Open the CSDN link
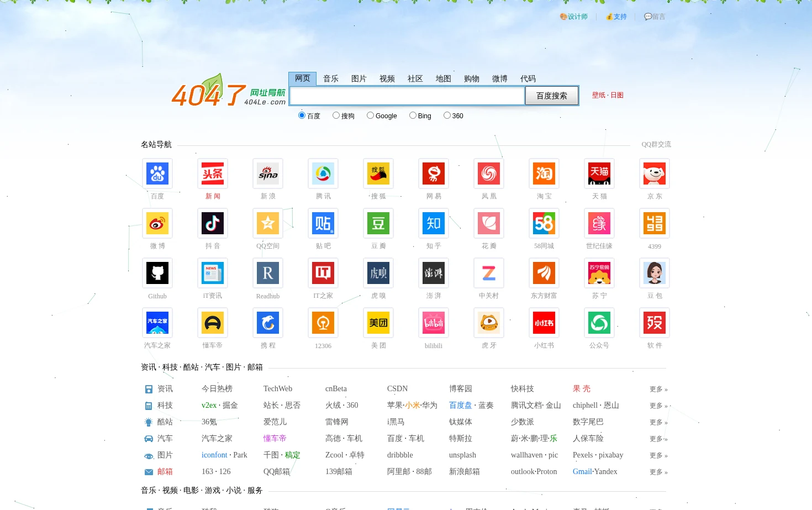 (397, 389)
